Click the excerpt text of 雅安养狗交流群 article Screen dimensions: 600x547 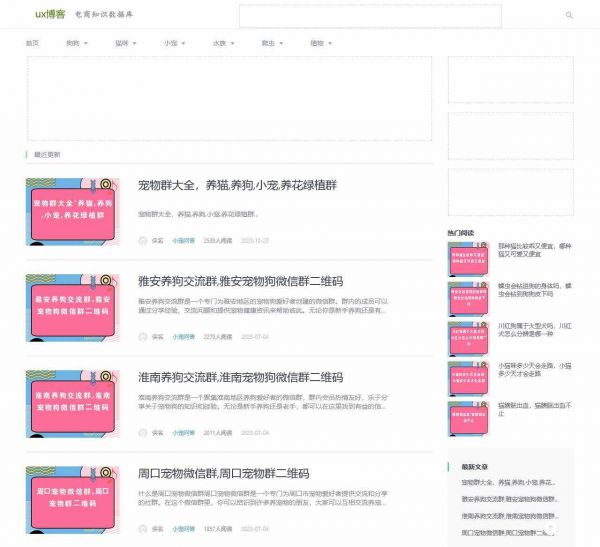coord(263,306)
